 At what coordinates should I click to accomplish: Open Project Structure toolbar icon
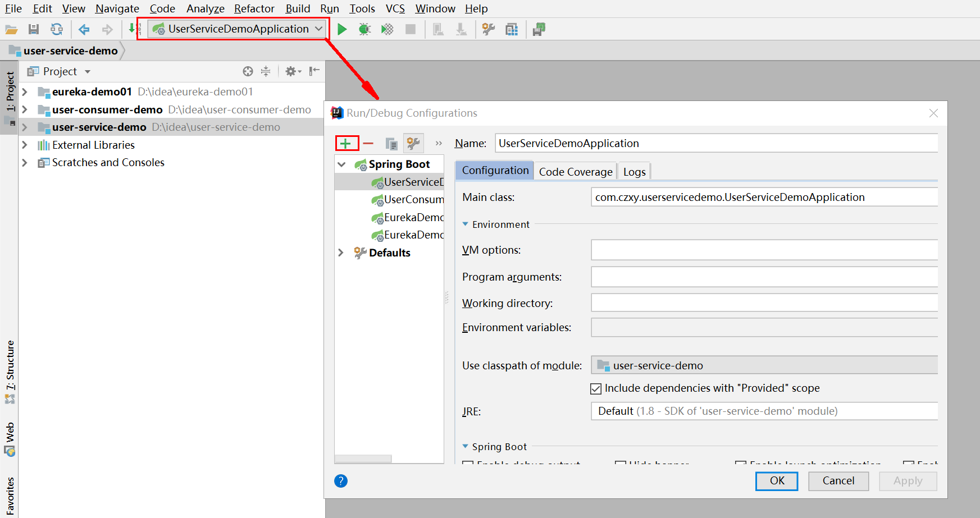512,29
